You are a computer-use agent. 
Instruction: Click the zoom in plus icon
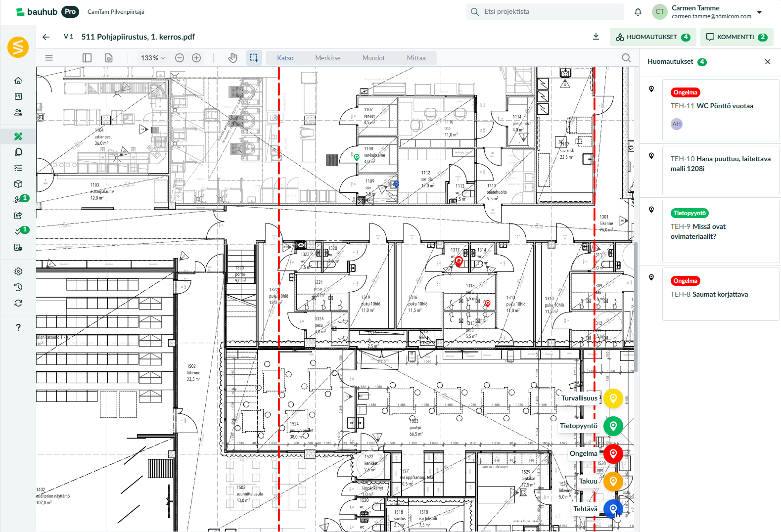196,58
